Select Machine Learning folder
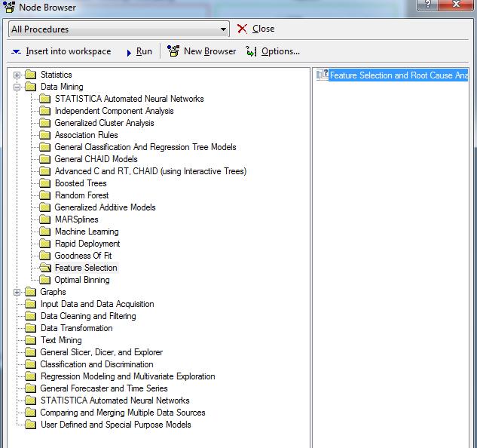This screenshot has height=448, width=477. tap(87, 232)
